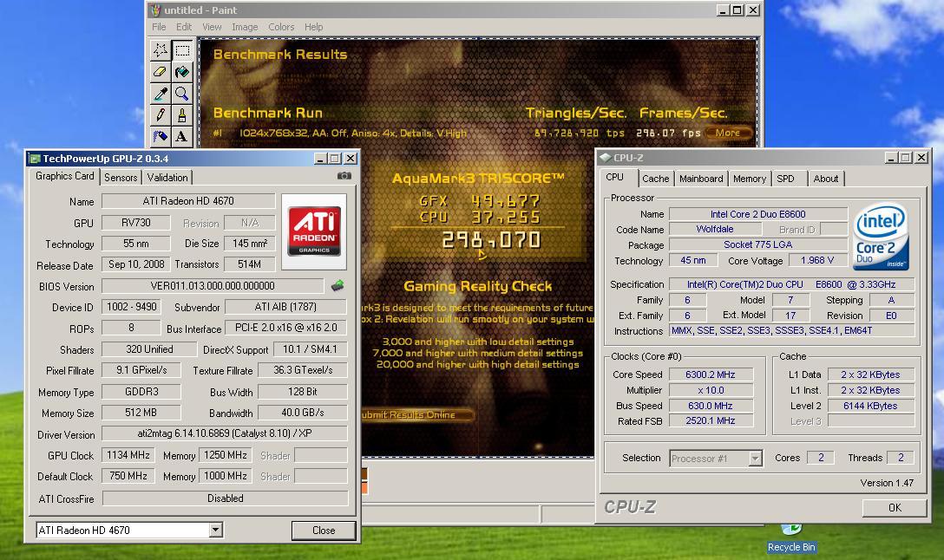The width and height of the screenshot is (944, 560).
Task: Open the Help menu in Paint
Action: (x=314, y=27)
